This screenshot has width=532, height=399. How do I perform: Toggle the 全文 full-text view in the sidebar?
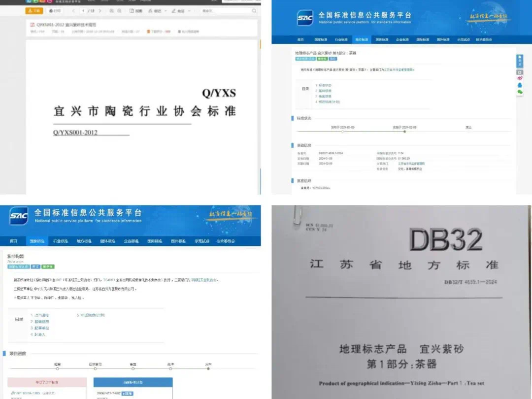[x=521, y=61]
